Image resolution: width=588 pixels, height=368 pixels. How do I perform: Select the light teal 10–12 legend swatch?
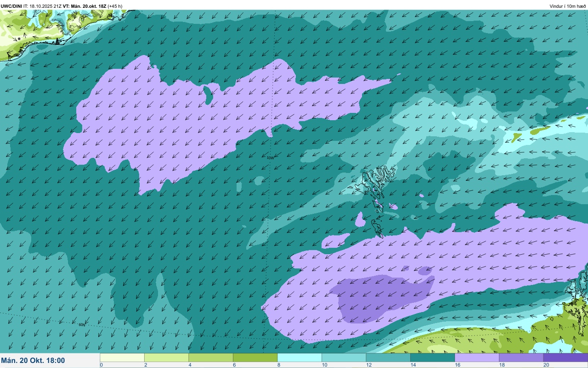coord(344,357)
